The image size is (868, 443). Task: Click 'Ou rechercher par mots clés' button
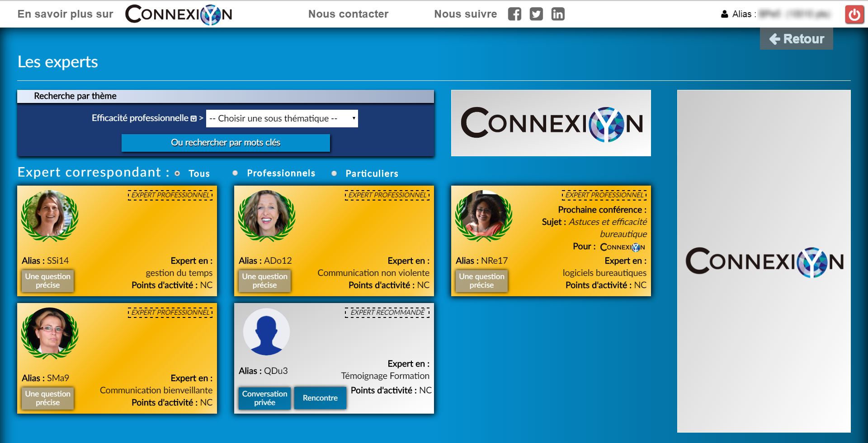coord(226,143)
